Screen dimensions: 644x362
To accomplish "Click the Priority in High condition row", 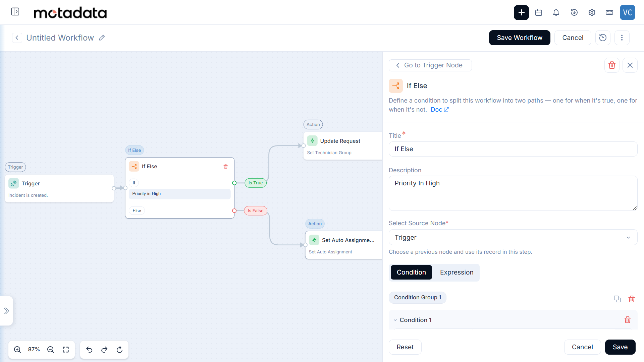I will click(x=180, y=194).
